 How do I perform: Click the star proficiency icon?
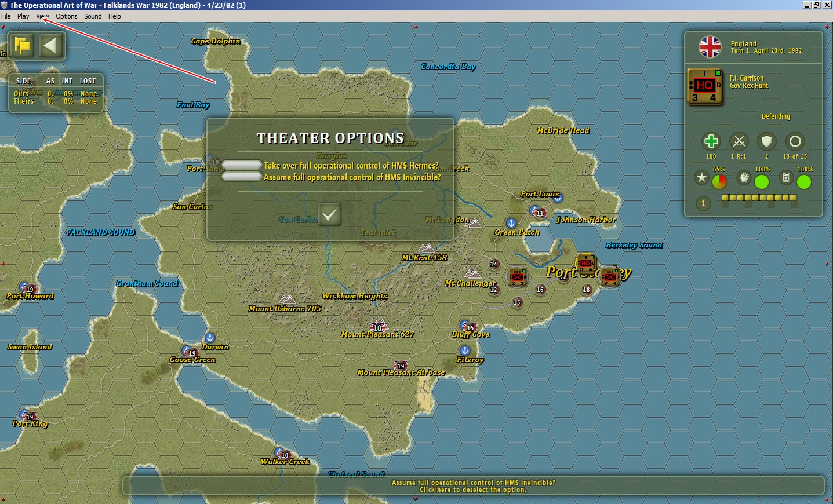pyautogui.click(x=701, y=178)
